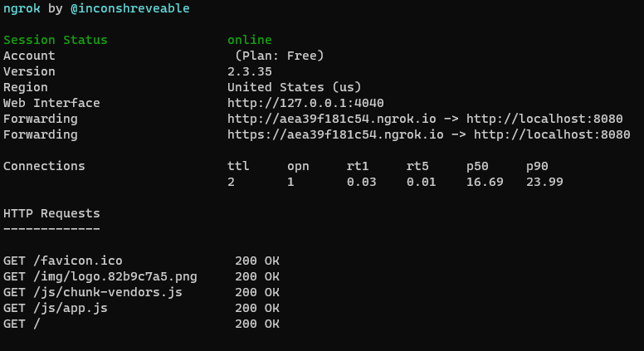Click the GET /js/app.js request line
This screenshot has height=351, width=644.
pos(55,308)
